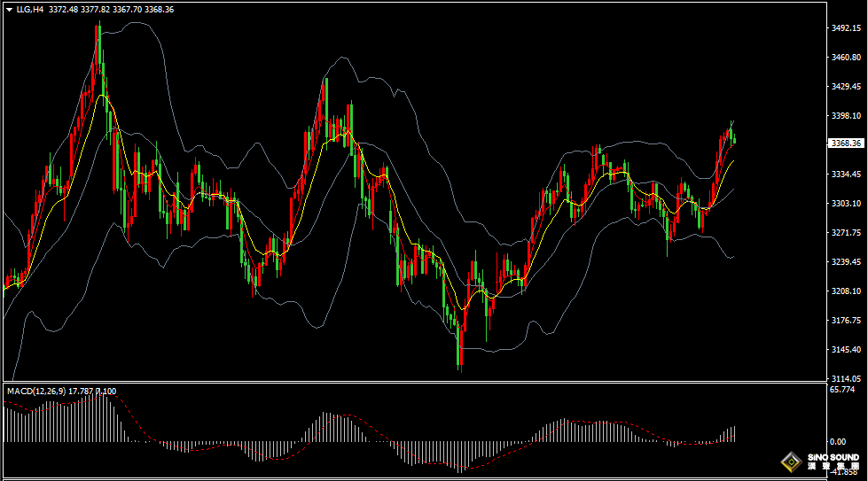Image resolution: width=868 pixels, height=481 pixels.
Task: Click the 0.00 MACD zero level label
Action: click(838, 441)
